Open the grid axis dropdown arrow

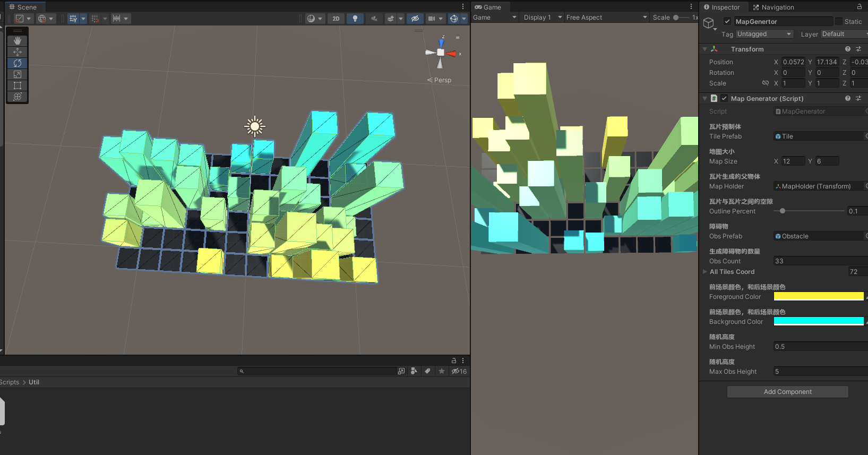[x=83, y=19]
